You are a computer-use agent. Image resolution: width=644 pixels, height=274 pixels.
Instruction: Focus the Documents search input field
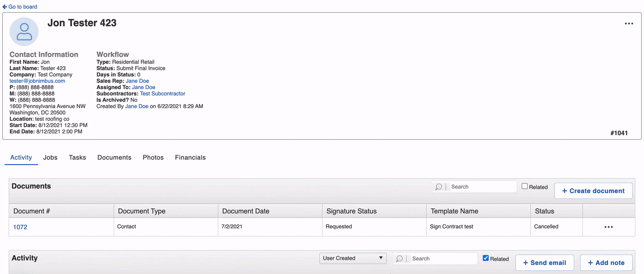[482, 187]
